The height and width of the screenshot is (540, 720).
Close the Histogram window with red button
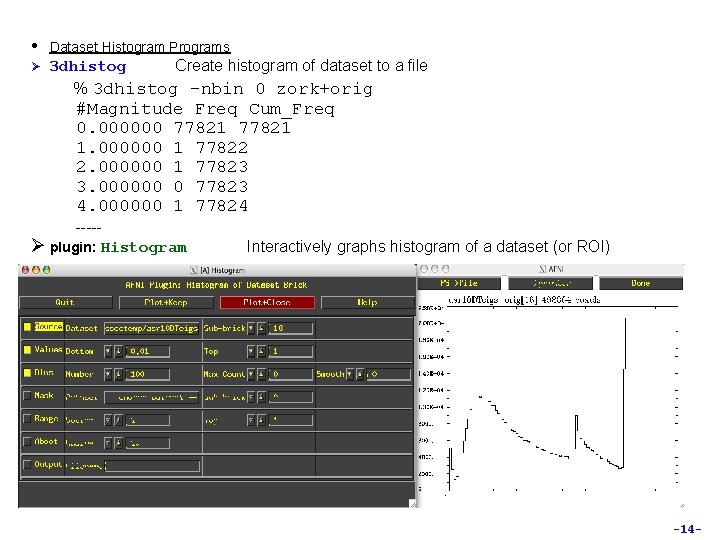pos(25,270)
